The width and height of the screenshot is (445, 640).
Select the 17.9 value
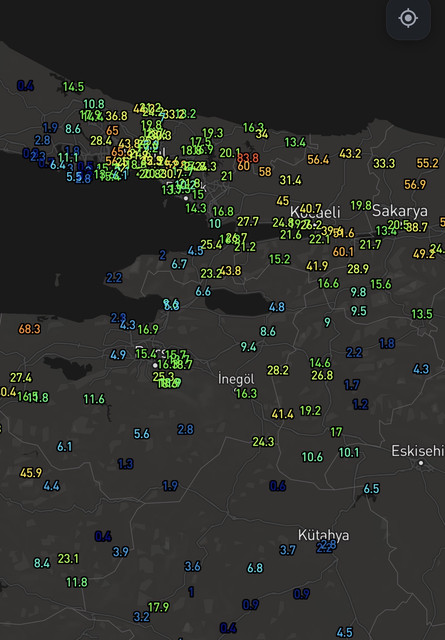pos(158,607)
